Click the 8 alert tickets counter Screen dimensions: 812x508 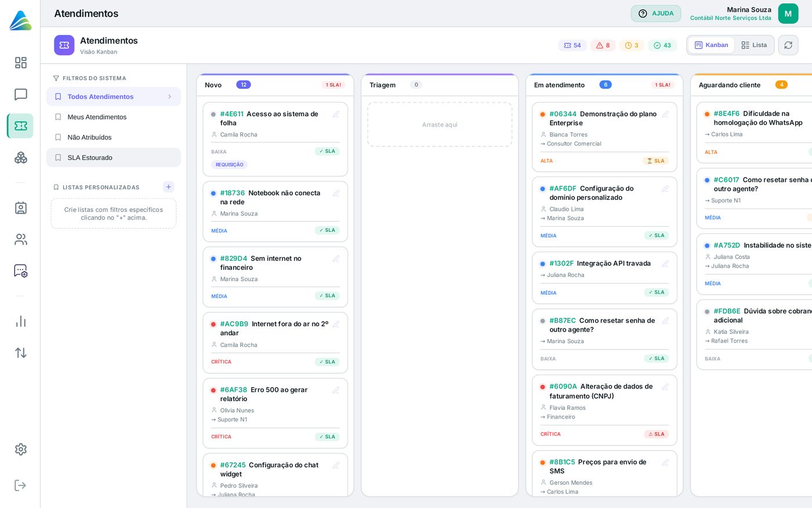tap(603, 45)
